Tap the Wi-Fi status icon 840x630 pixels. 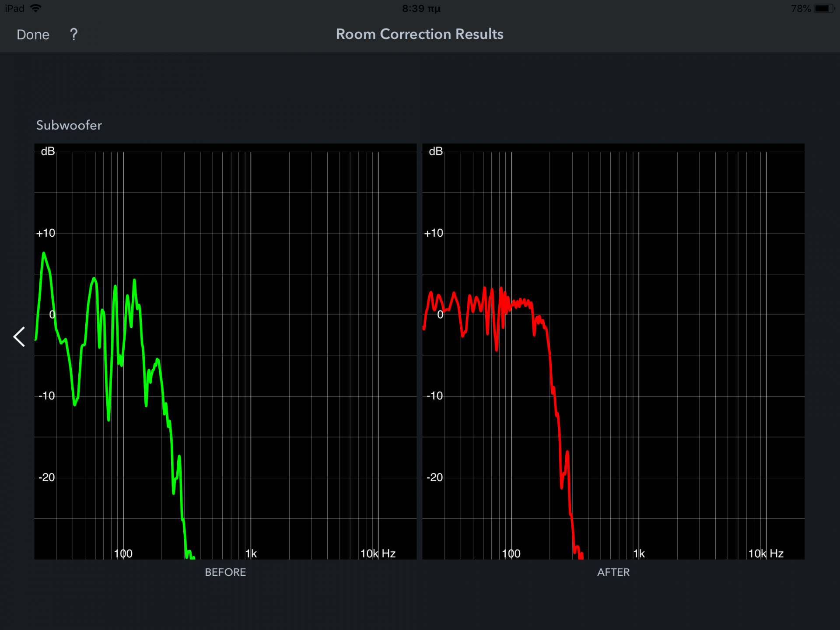[36, 8]
